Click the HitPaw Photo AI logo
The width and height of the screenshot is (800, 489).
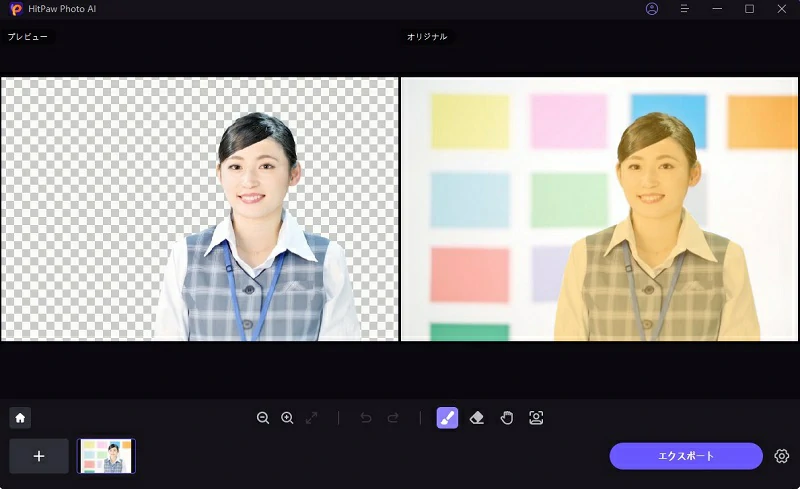point(15,9)
